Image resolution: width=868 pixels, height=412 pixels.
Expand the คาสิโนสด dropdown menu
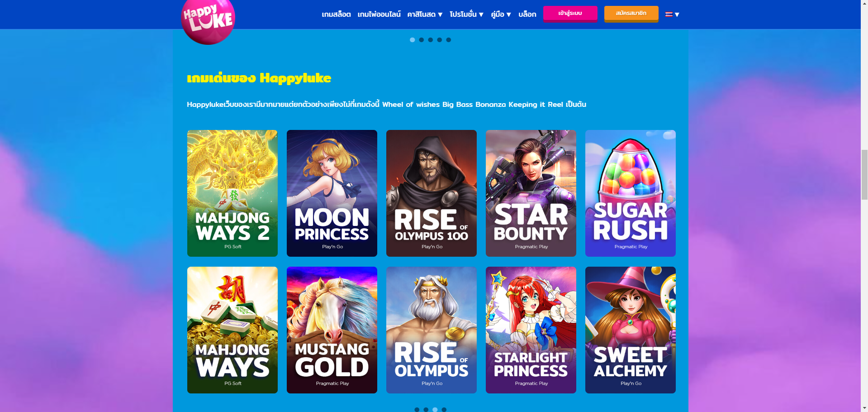425,14
